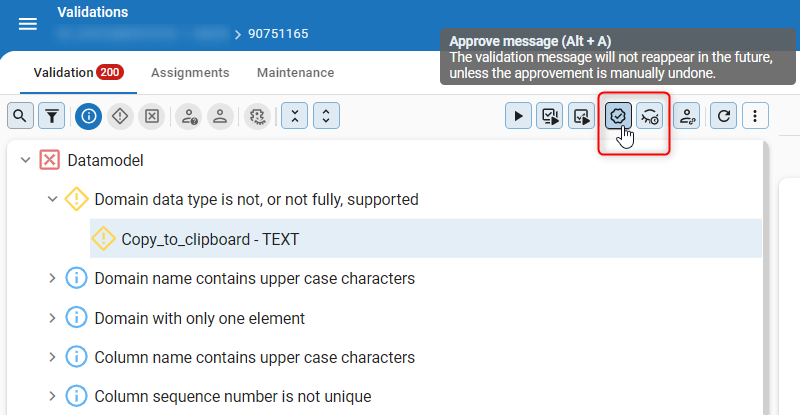Open the hamburger navigation menu
Screen dimensions: 800x415
28,24
